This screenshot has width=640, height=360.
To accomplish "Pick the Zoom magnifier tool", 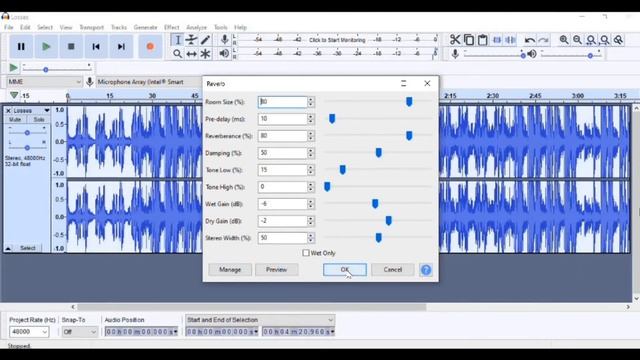I will point(178,54).
